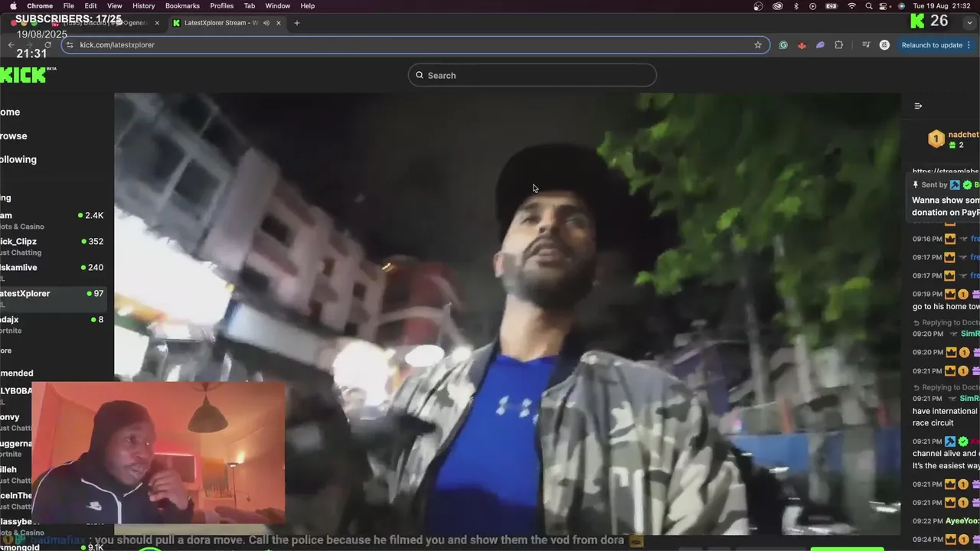Focus the Kick Search field
980x551 pixels.
[532, 75]
